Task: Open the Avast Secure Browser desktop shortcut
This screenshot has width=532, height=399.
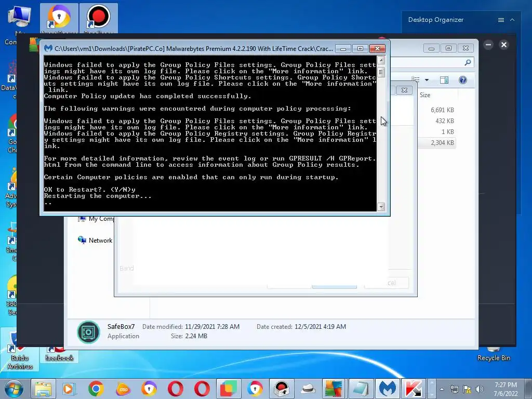Action: click(59, 19)
